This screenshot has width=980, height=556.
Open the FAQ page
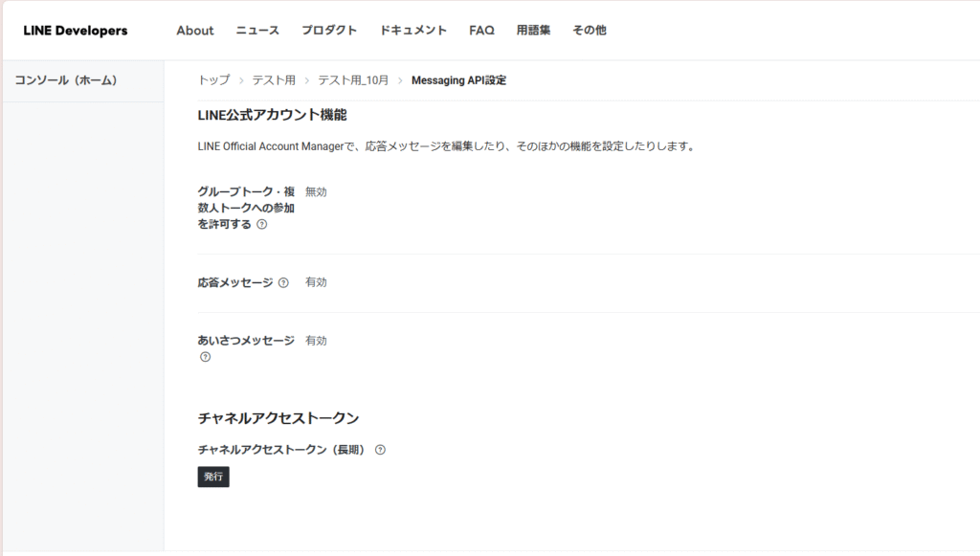pyautogui.click(x=481, y=31)
